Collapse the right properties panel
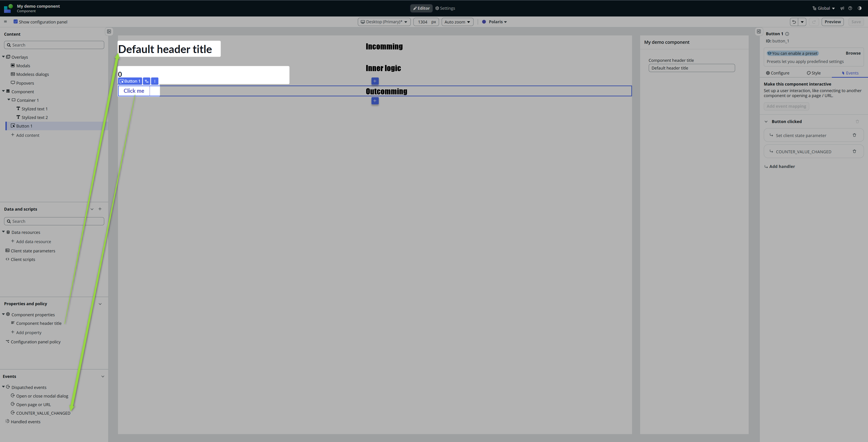 pyautogui.click(x=759, y=32)
